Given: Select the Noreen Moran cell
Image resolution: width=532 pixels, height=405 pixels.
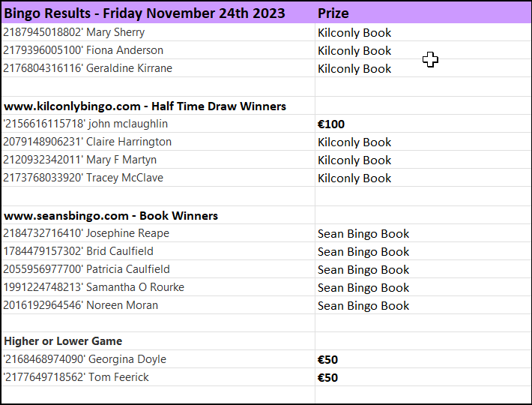Looking at the screenshot, I should [x=158, y=305].
